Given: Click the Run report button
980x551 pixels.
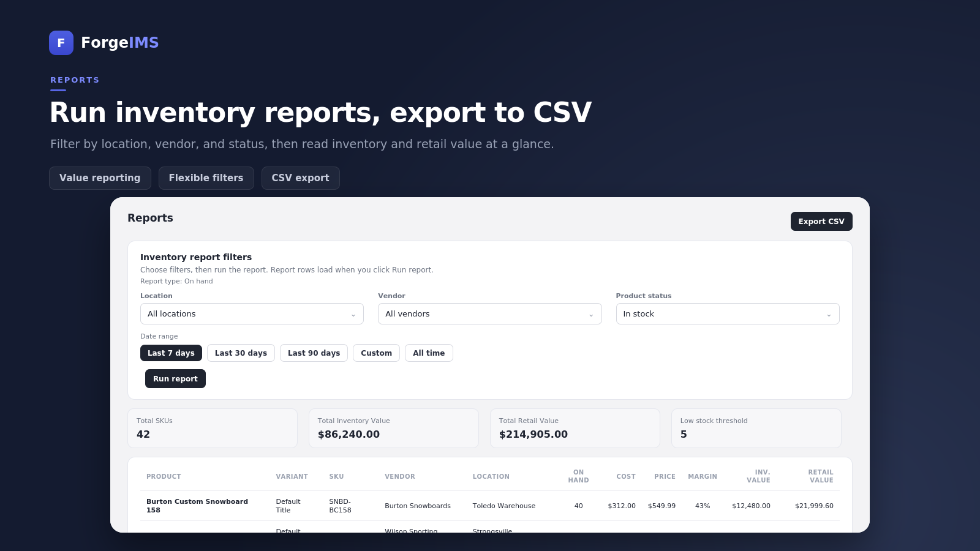Looking at the screenshot, I should pos(175,379).
